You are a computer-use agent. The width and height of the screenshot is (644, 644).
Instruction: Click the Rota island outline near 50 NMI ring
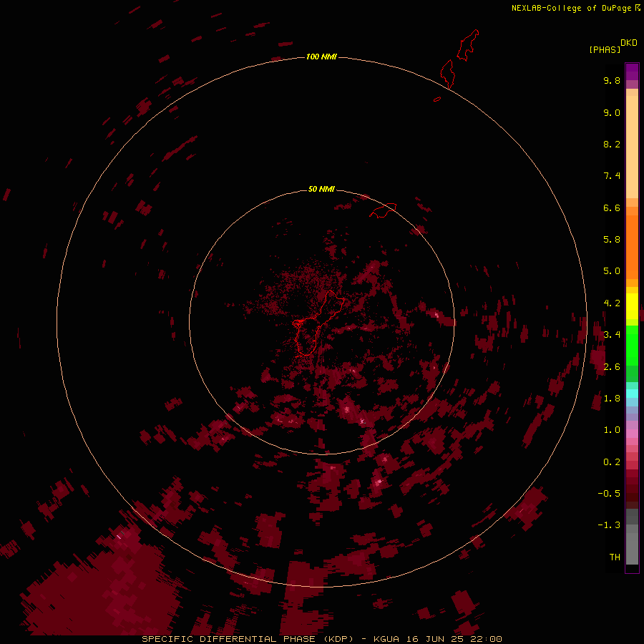(x=383, y=210)
